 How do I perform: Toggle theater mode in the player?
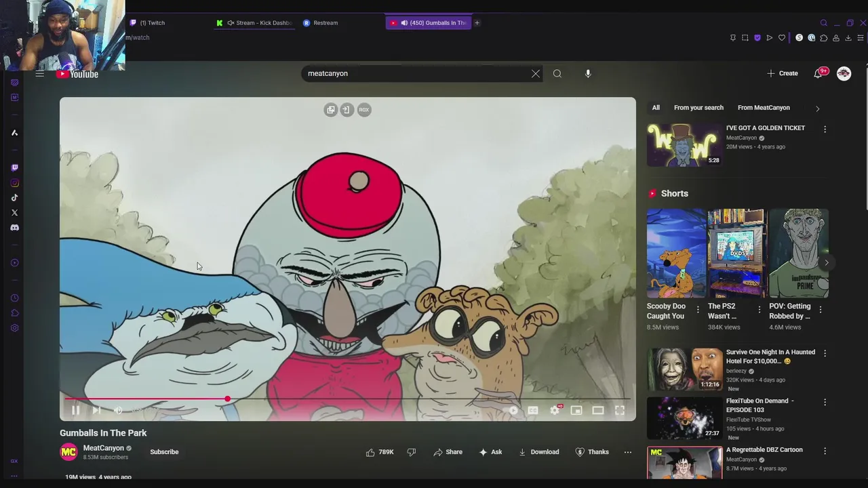point(598,410)
